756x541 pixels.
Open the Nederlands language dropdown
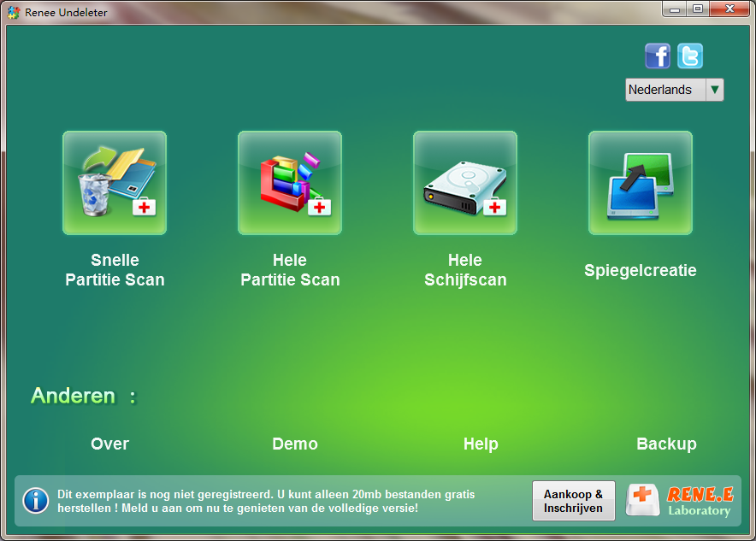(x=664, y=90)
